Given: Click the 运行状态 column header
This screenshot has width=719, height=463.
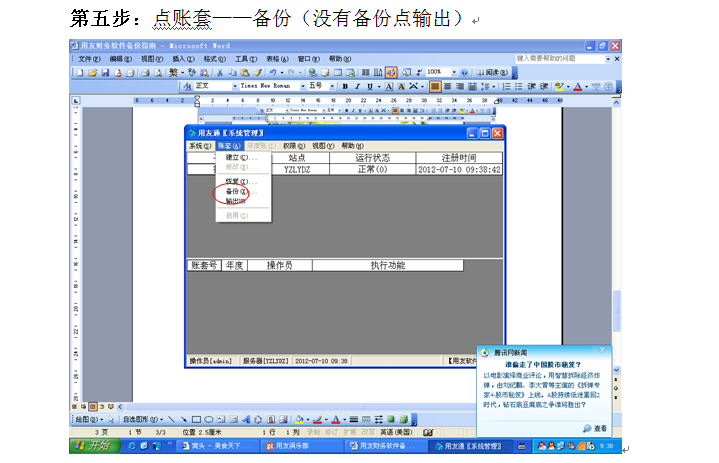Looking at the screenshot, I should click(373, 158).
